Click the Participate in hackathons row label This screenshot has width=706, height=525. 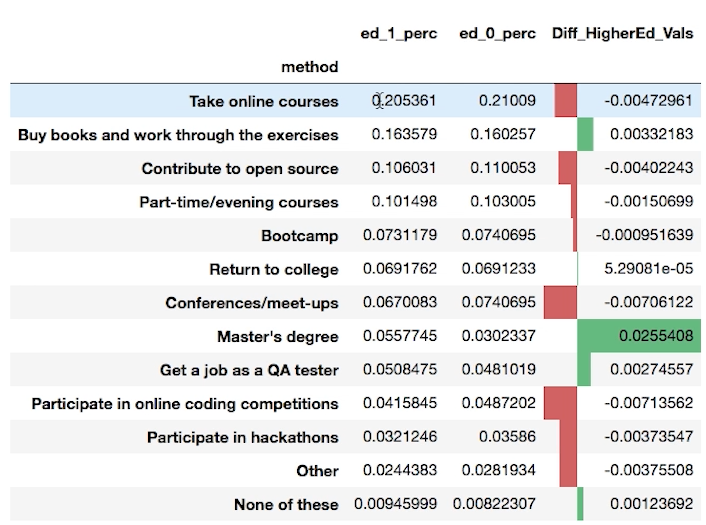242,437
